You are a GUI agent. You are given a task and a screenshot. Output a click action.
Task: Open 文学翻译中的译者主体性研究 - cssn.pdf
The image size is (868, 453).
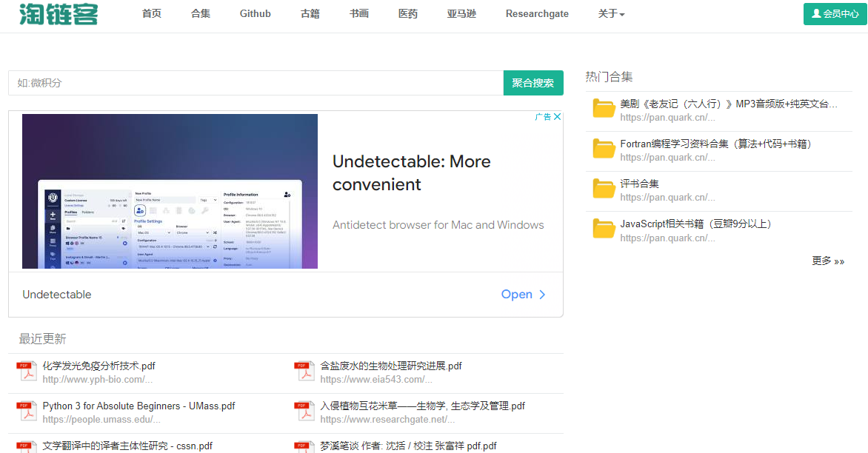pos(127,446)
